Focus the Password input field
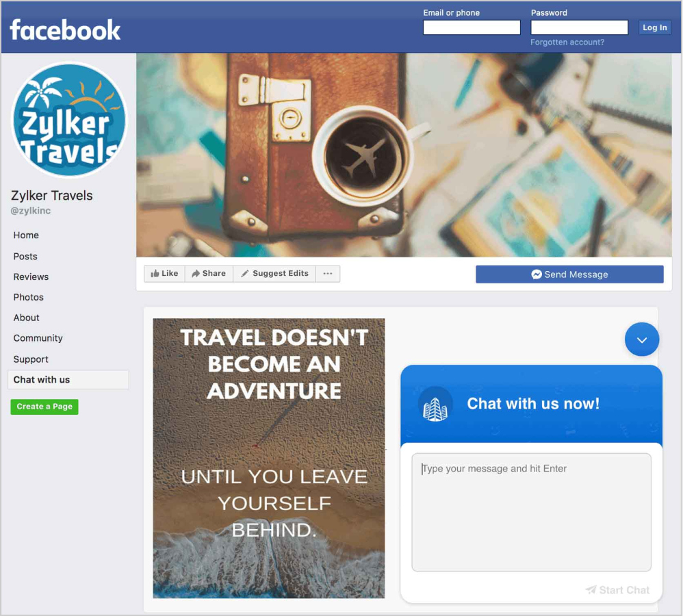683x616 pixels. [580, 27]
